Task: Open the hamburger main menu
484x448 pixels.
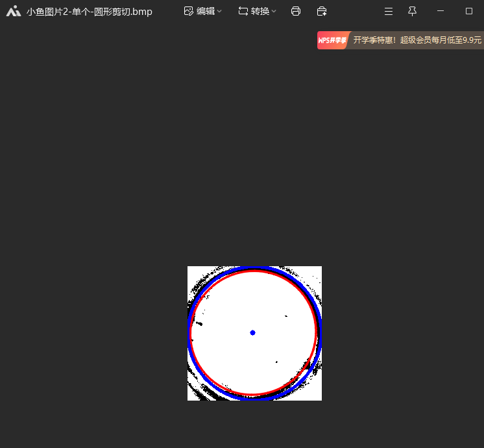Action: [389, 12]
